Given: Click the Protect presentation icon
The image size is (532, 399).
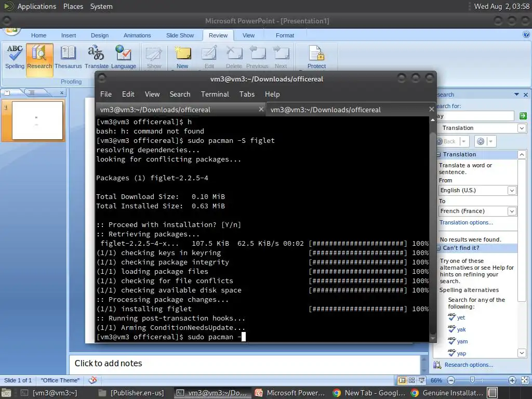Looking at the screenshot, I should [x=316, y=57].
